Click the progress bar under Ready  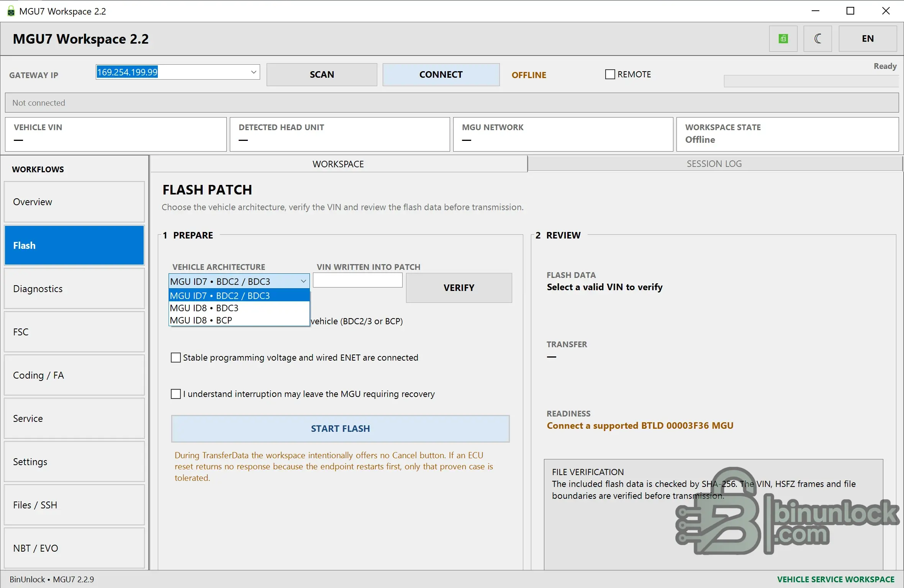(811, 81)
